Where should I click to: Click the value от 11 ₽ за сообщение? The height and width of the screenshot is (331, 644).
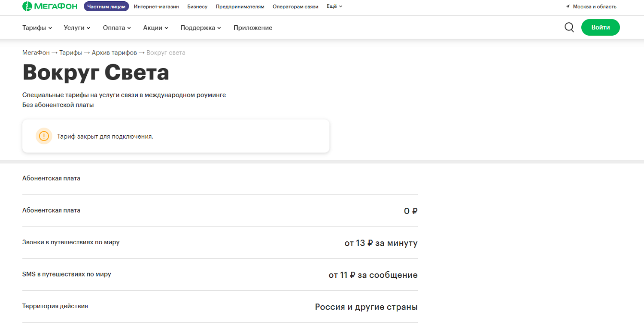point(373,275)
